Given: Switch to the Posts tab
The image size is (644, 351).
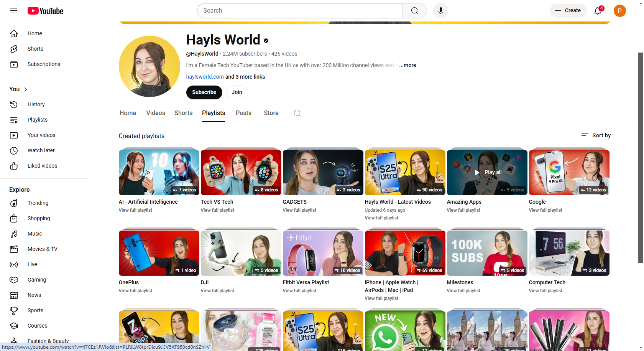Looking at the screenshot, I should (243, 113).
